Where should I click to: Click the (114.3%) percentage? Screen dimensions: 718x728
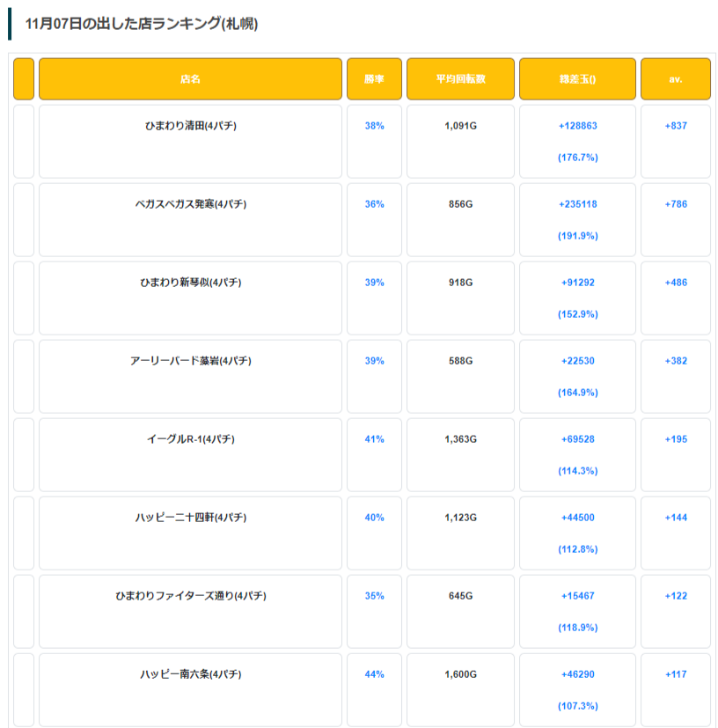[x=578, y=471]
